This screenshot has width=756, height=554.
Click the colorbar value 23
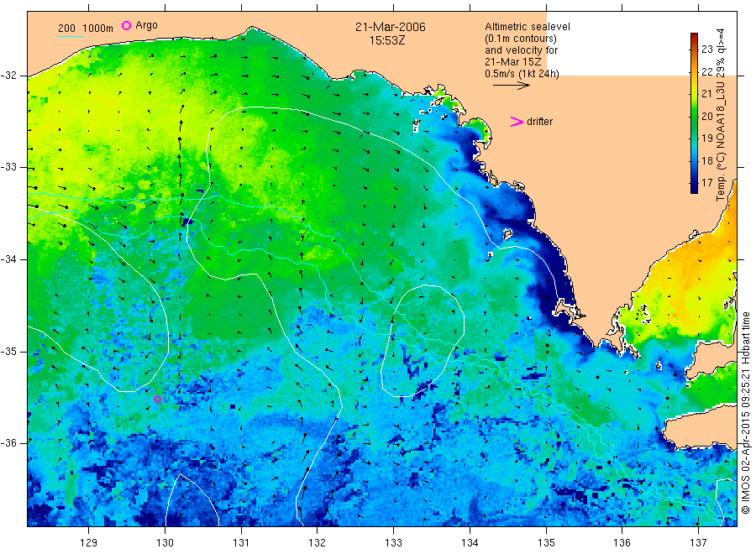[x=706, y=50]
